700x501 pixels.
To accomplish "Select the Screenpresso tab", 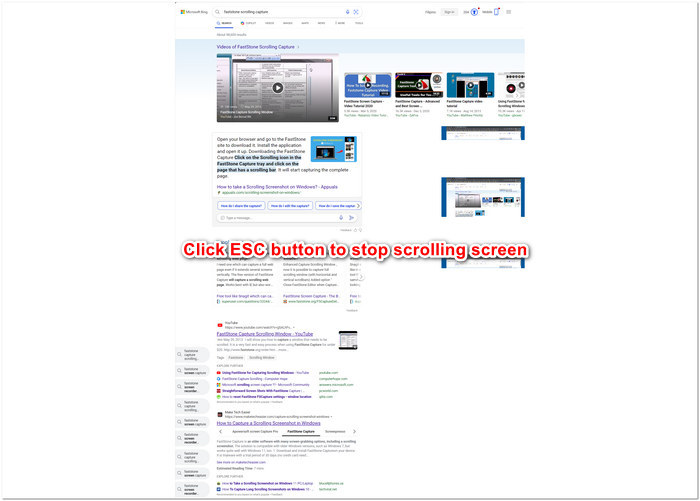I will coord(335,432).
